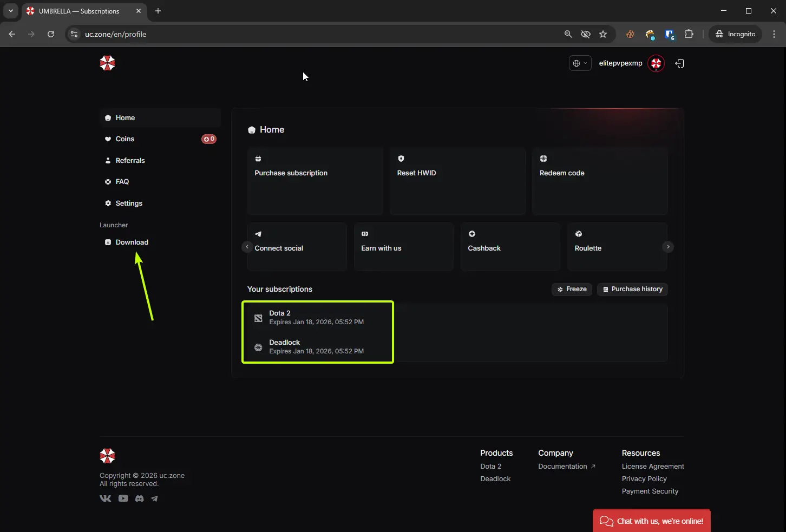Open the License Agreement link

pos(653,467)
